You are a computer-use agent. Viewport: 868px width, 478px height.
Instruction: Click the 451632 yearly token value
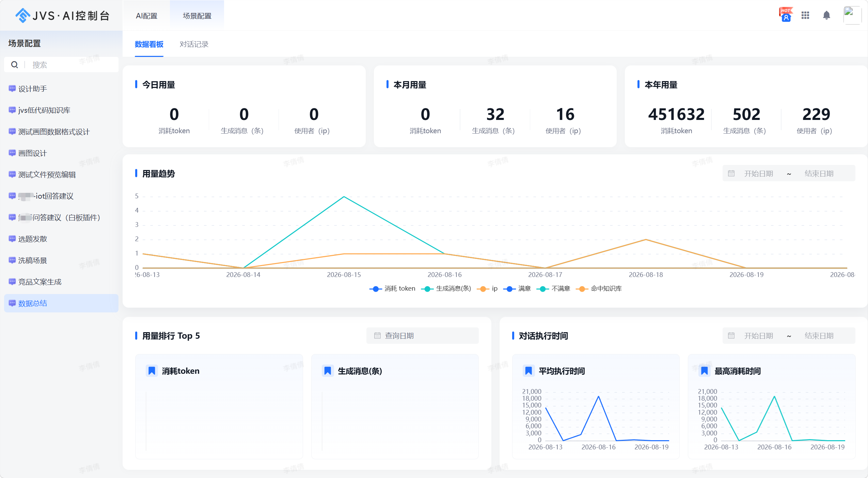(x=676, y=114)
